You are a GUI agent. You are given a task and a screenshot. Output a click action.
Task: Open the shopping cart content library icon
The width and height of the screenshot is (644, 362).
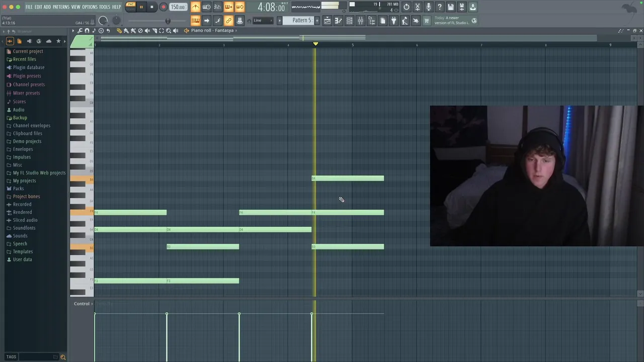(x=426, y=21)
